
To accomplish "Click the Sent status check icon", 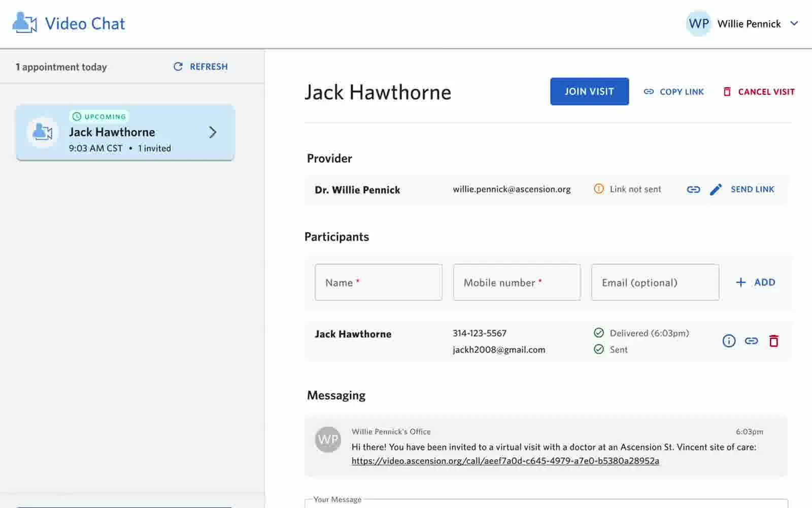I will pyautogui.click(x=599, y=349).
